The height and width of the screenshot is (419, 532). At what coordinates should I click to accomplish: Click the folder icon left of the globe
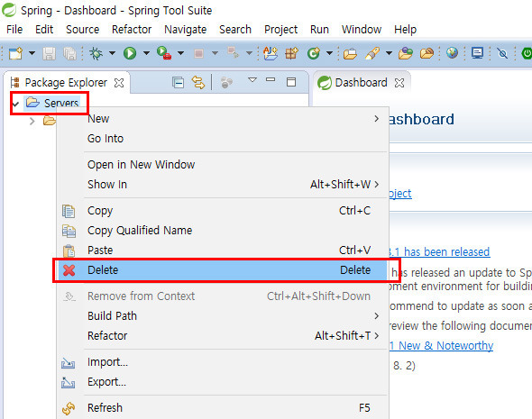tap(427, 53)
